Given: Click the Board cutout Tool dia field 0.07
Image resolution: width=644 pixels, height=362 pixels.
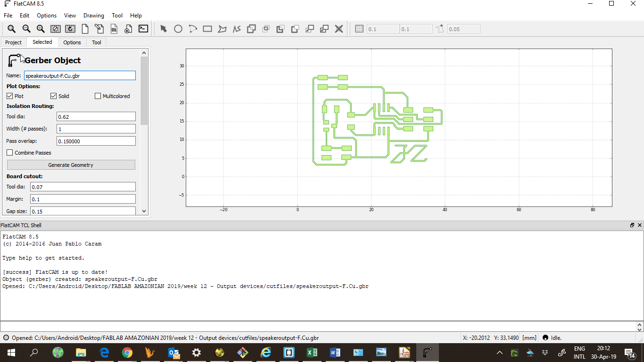Looking at the screenshot, I should (x=83, y=187).
